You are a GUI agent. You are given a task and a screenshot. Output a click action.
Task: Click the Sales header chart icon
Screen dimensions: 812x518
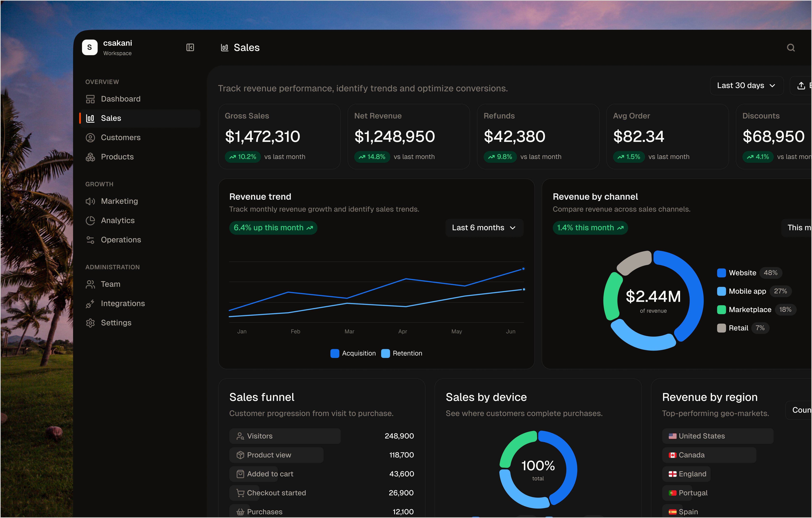tap(225, 48)
